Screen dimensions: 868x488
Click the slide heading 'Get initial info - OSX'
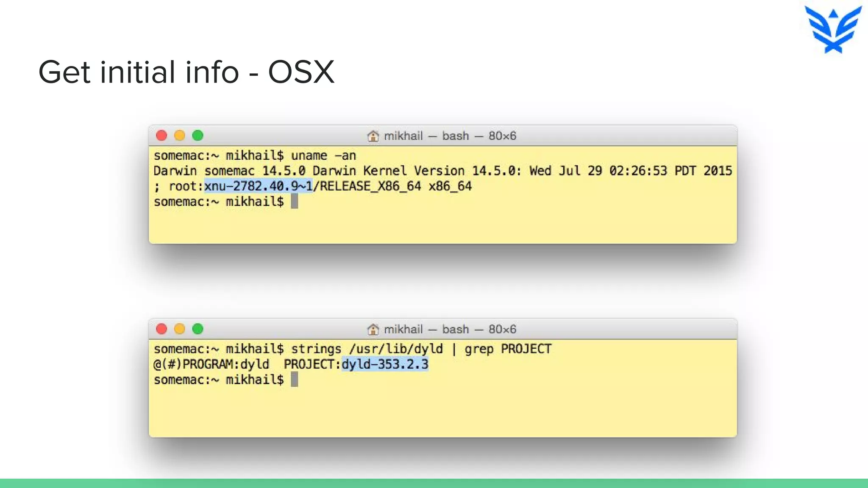[x=186, y=72]
